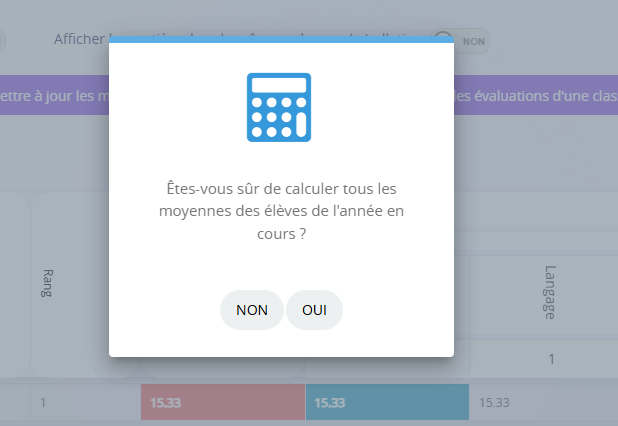Click the red 15.33 average cell
This screenshot has width=618, height=426.
[x=223, y=402]
